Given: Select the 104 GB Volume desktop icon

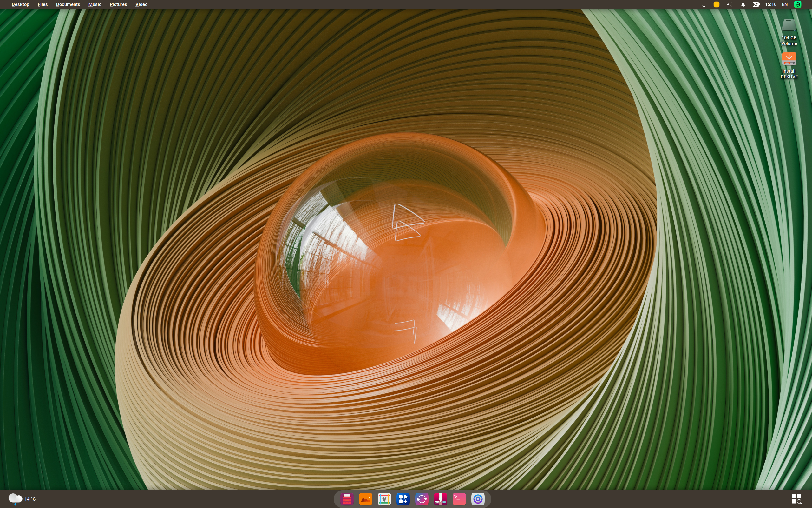Looking at the screenshot, I should tap(789, 32).
